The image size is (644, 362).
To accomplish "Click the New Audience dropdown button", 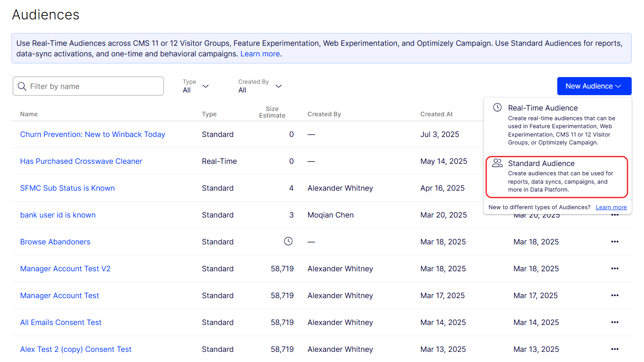I will [594, 86].
